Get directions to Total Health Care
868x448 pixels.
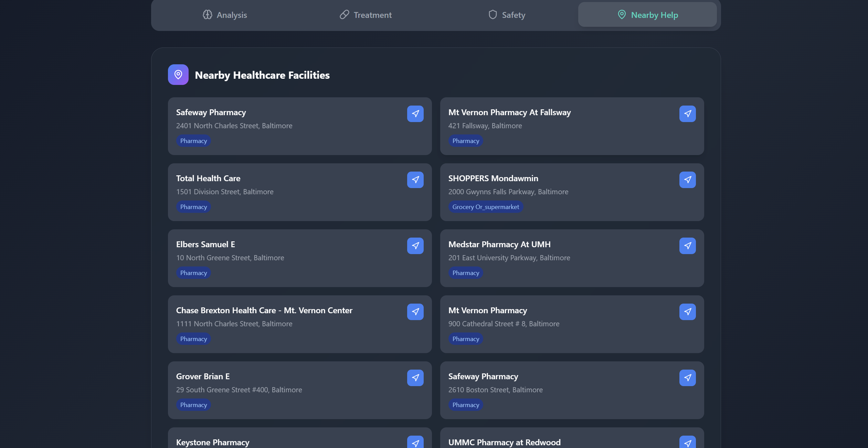(x=415, y=180)
